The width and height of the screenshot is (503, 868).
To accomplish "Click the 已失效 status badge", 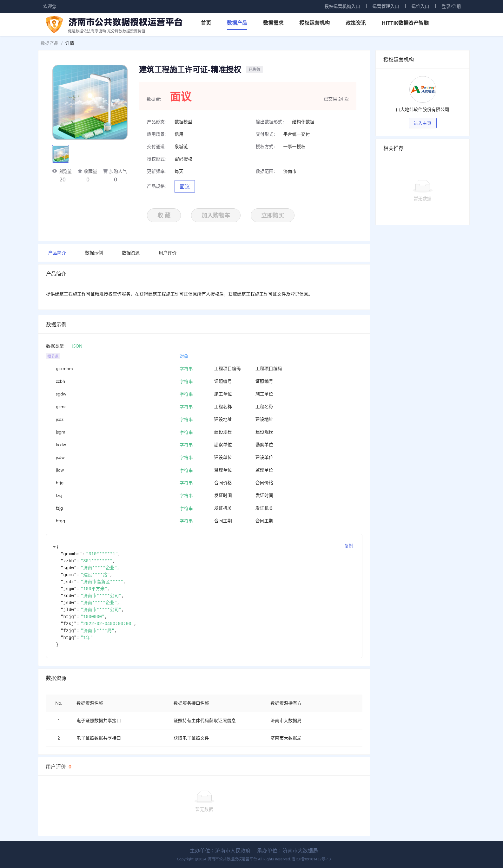I will (255, 69).
